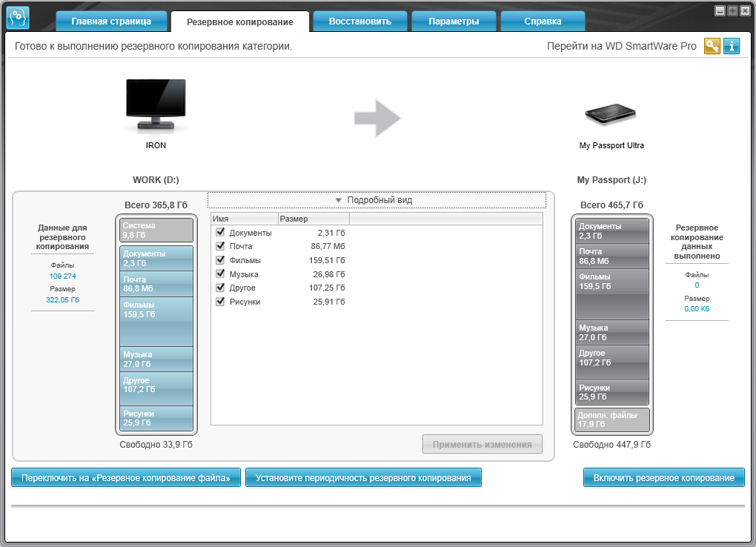Uncheck the Почта category checkbox
This screenshot has width=756, height=547.
pyautogui.click(x=220, y=246)
